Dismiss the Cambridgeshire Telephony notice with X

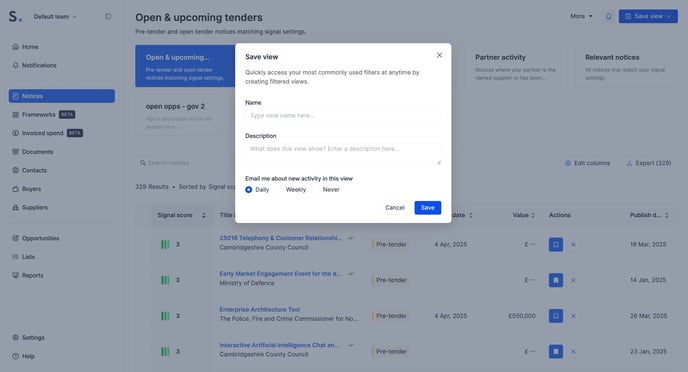[x=573, y=245]
